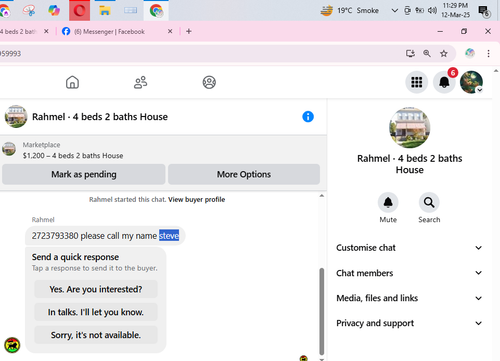Open the View buyer profile link
This screenshot has width=500, height=361.
[x=196, y=200]
